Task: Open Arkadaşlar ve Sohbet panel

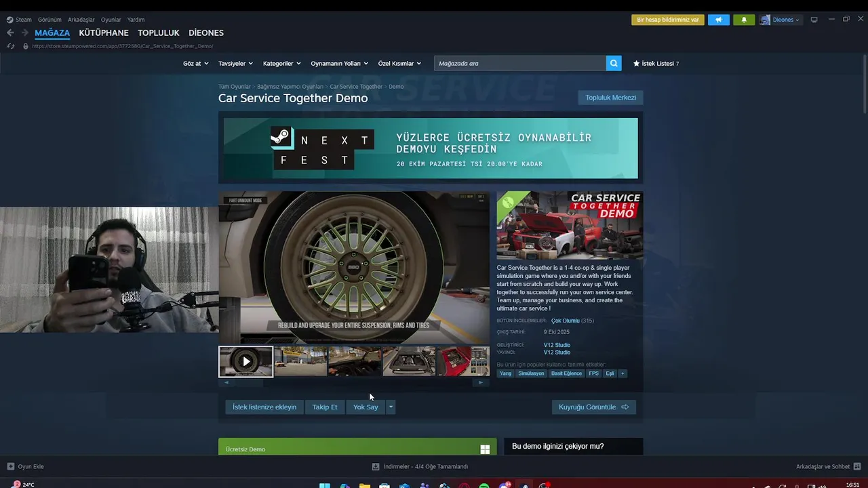Action: point(828,466)
